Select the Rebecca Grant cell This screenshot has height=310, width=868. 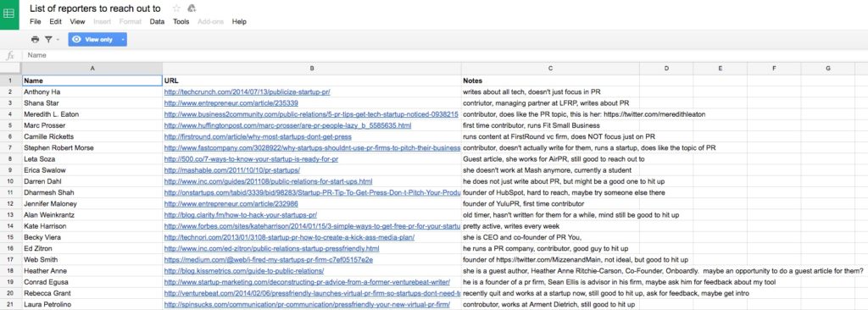click(x=92, y=293)
